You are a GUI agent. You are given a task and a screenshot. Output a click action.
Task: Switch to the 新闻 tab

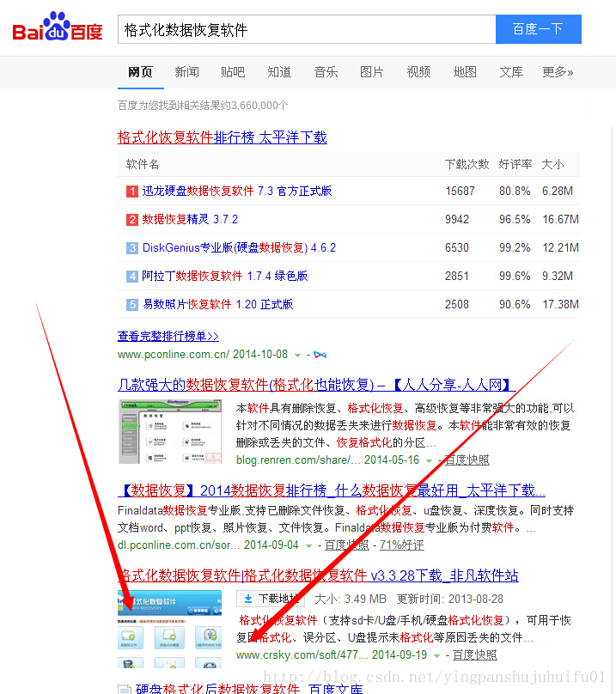point(187,72)
